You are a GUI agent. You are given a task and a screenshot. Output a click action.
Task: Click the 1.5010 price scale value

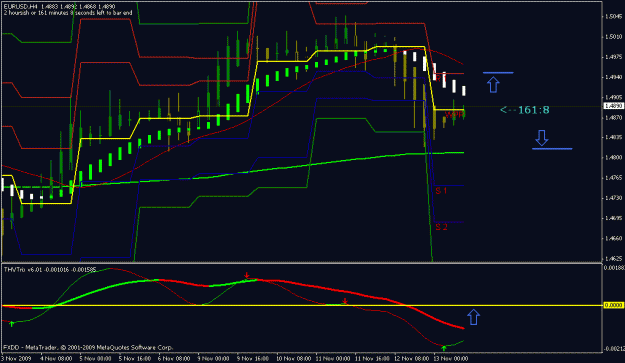click(x=613, y=37)
